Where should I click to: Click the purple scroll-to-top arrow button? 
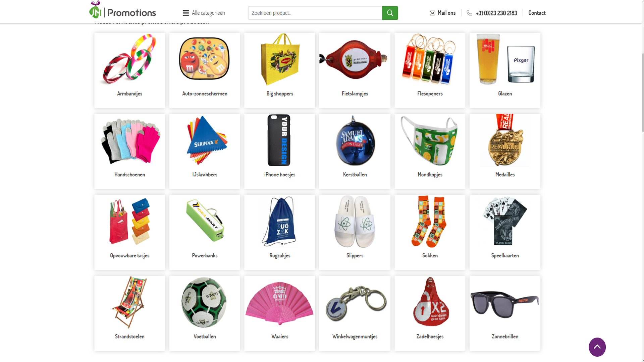(597, 347)
